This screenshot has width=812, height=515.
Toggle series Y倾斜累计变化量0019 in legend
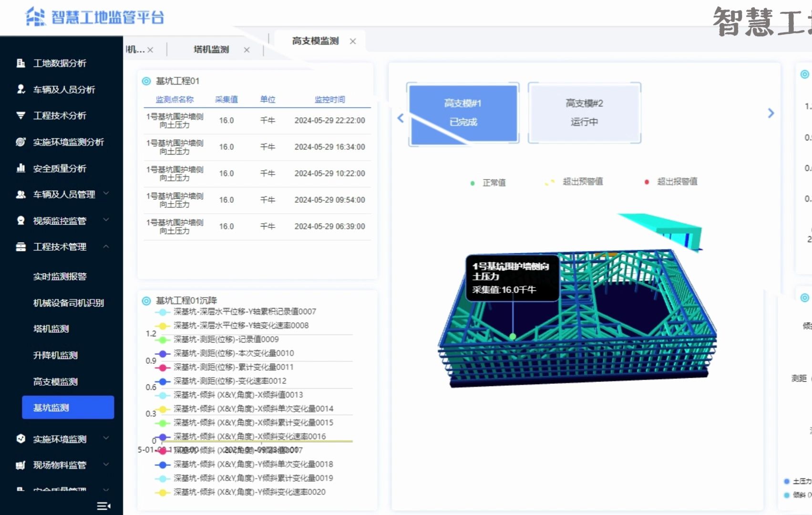point(244,478)
